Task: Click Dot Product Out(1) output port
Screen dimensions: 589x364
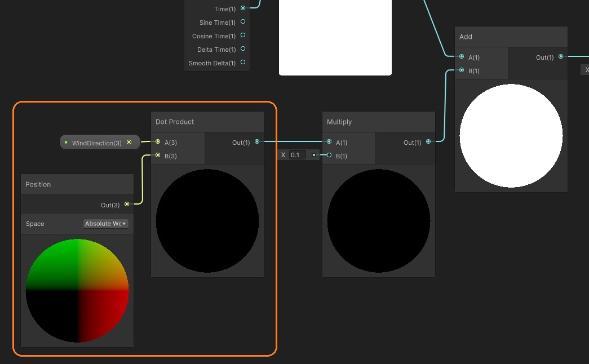Action: 257,141
